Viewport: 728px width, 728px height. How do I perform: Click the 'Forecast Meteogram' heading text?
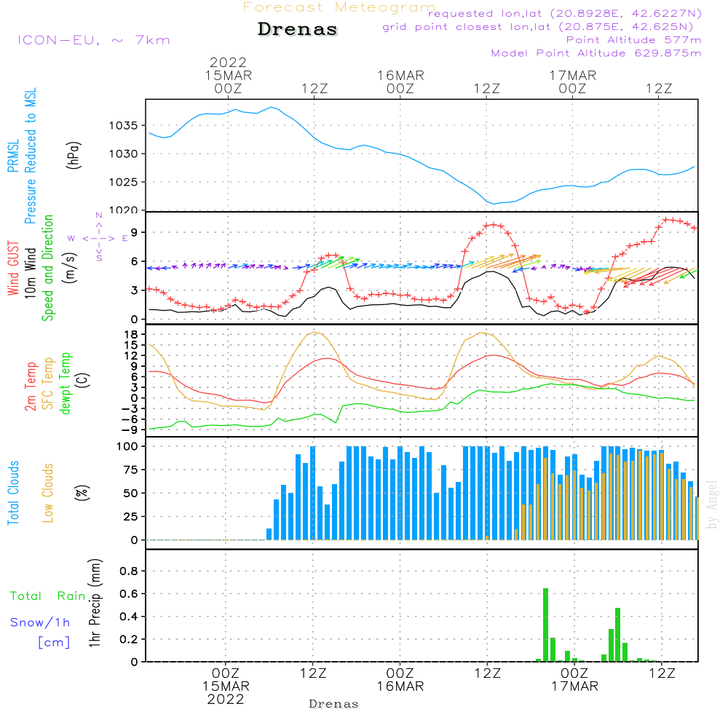339,7
